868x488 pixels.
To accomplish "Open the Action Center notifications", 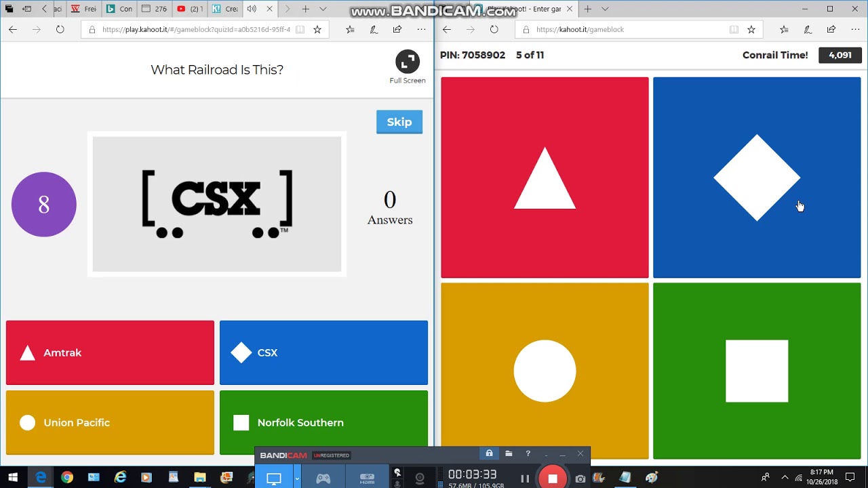I will point(850,477).
